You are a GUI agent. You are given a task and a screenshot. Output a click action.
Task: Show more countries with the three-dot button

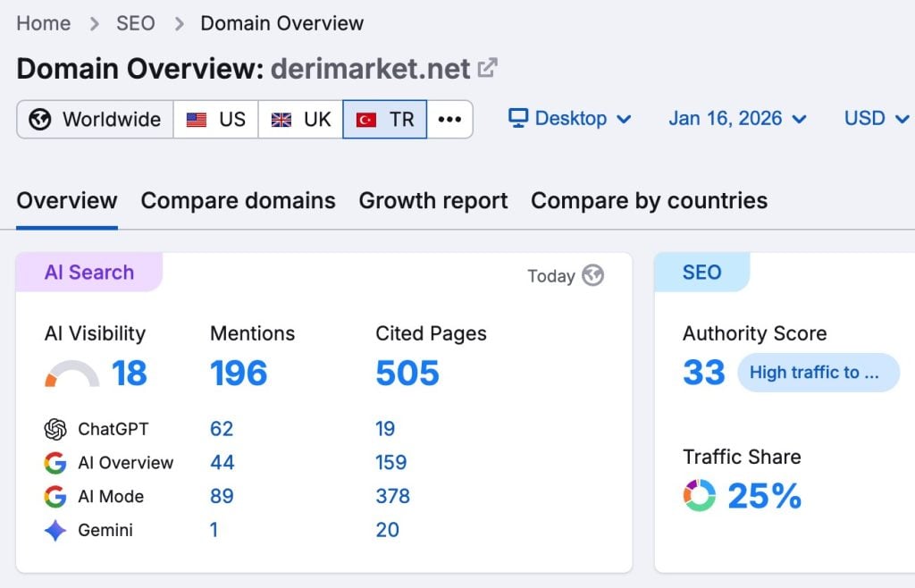449,120
